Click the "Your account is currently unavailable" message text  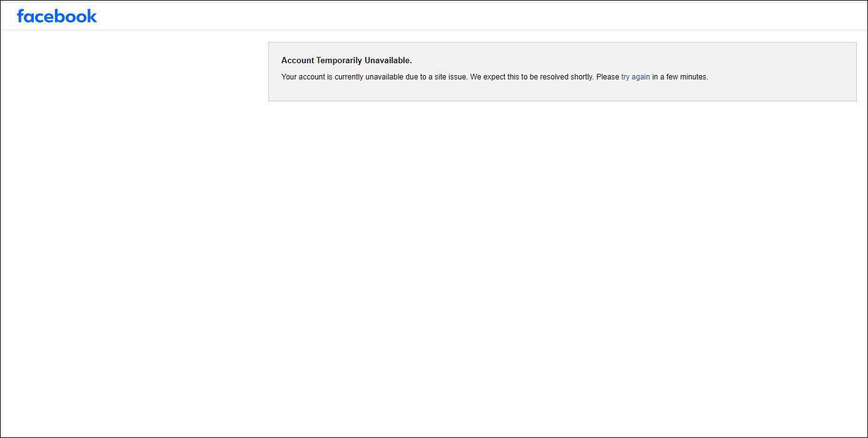[x=495, y=77]
